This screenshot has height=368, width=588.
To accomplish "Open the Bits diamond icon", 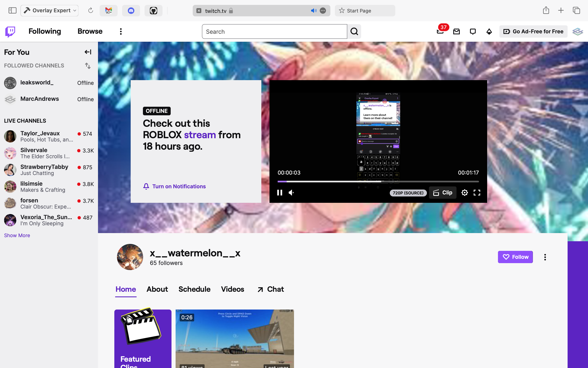I will pyautogui.click(x=489, y=31).
